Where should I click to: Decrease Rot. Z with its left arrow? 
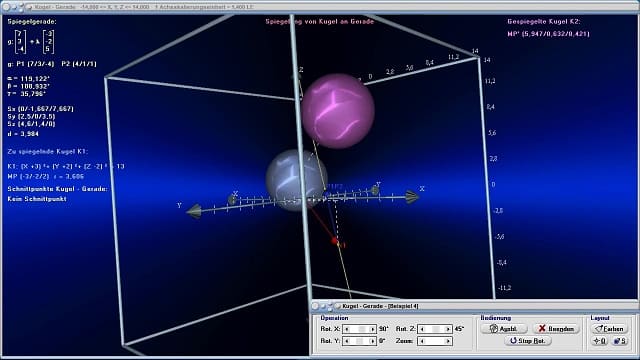click(422, 329)
